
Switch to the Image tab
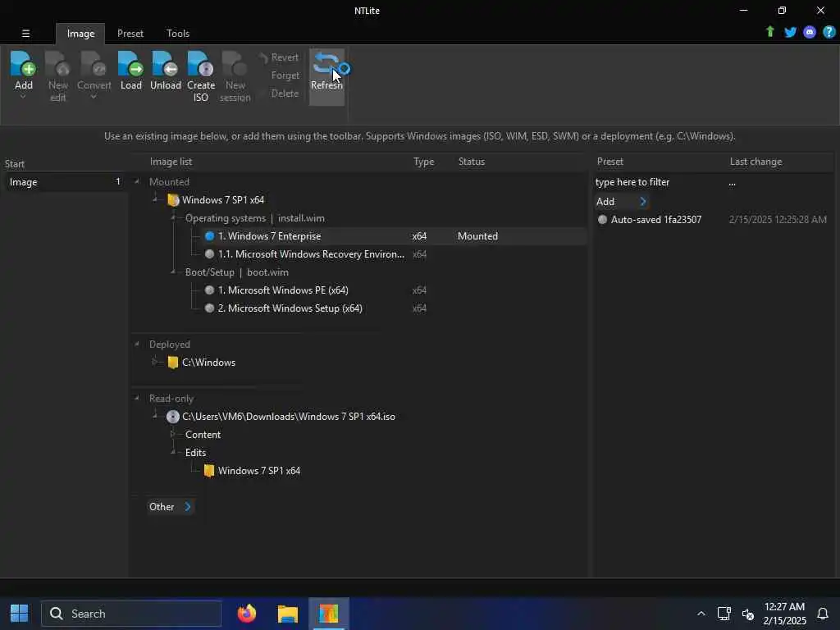(80, 33)
